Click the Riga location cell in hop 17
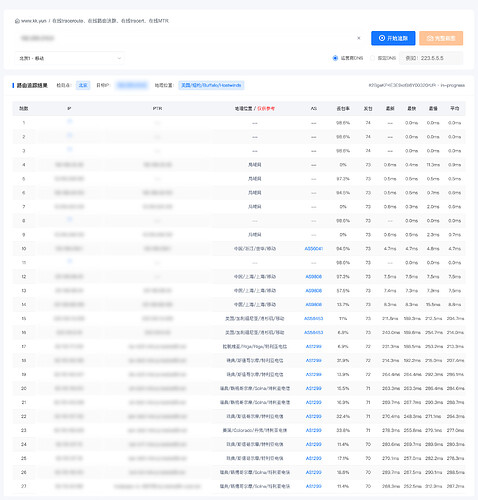The image size is (478, 500). pyautogui.click(x=255, y=347)
